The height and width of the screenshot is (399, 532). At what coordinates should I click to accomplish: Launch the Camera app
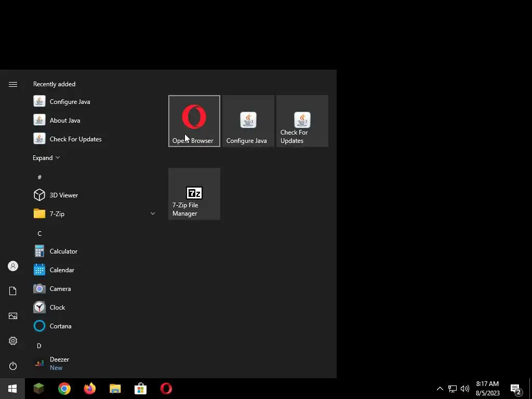95,288
